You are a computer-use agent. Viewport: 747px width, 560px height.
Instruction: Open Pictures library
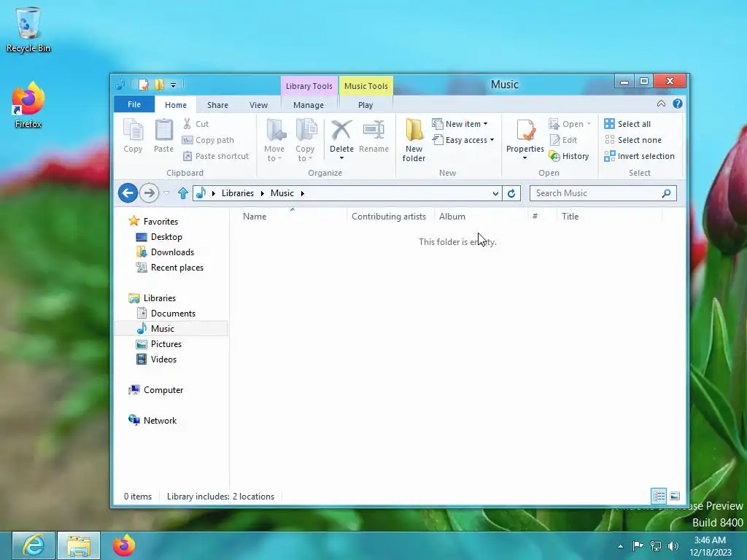tap(159, 344)
